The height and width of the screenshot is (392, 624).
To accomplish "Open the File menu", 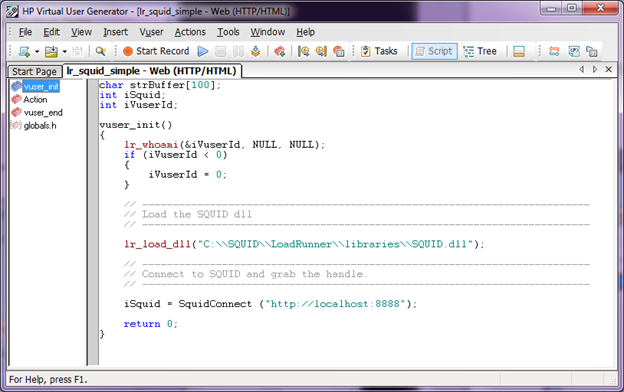I will point(25,32).
